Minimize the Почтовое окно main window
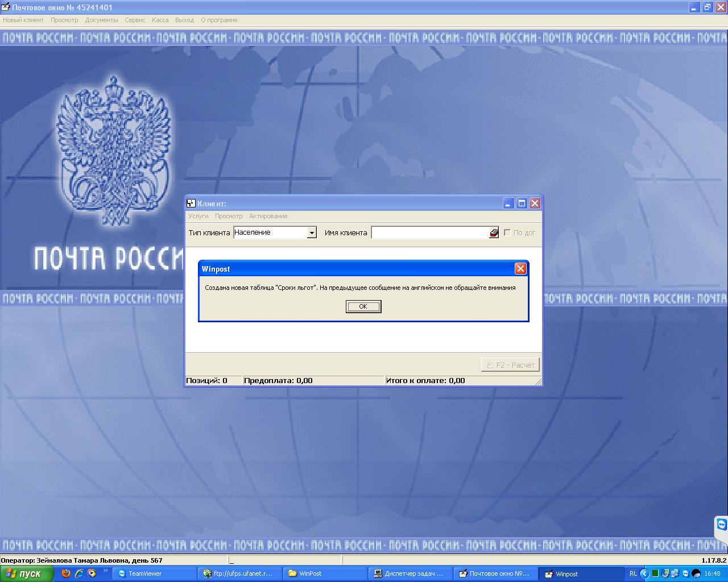728x582 pixels. click(x=695, y=7)
